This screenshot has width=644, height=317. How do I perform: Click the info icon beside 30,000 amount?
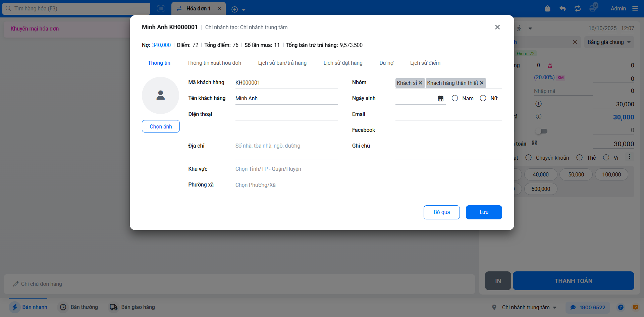(x=538, y=104)
